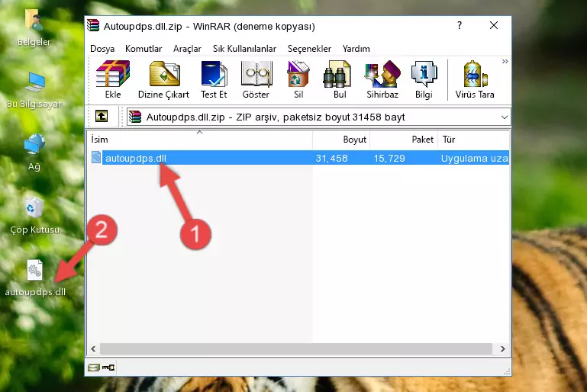Open the Sık Kullanılanlar menu
Viewport: 587px width, 392px height.
[244, 49]
